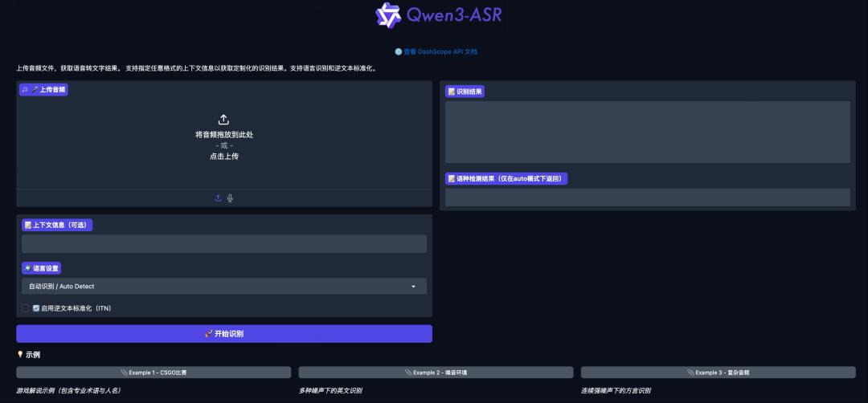The height and width of the screenshot is (403, 868).
Task: Click the 语种检测结果 output field
Action: click(x=647, y=197)
